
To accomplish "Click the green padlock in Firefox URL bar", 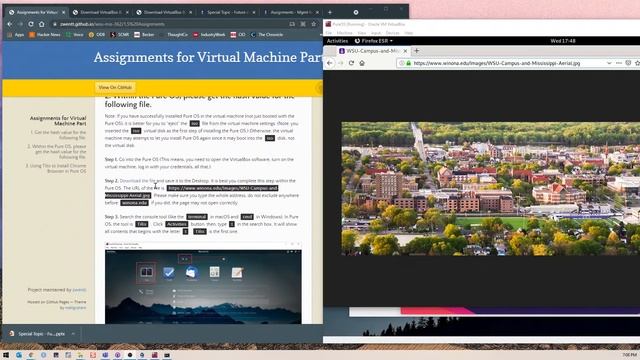I will pos(408,63).
